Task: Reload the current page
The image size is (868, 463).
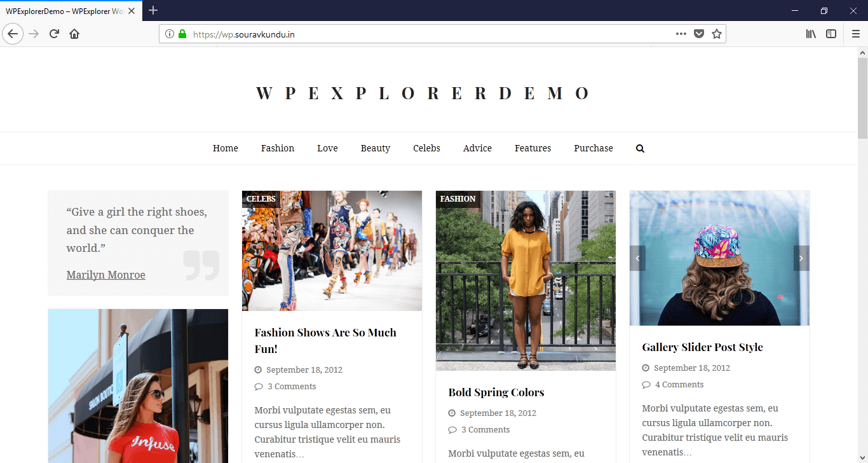Action: [x=54, y=34]
